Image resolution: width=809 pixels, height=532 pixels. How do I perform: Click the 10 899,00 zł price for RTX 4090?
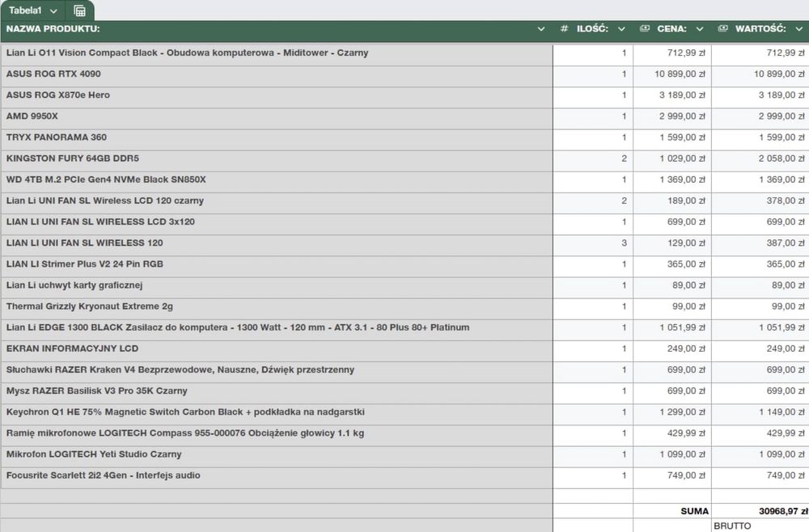(672, 74)
